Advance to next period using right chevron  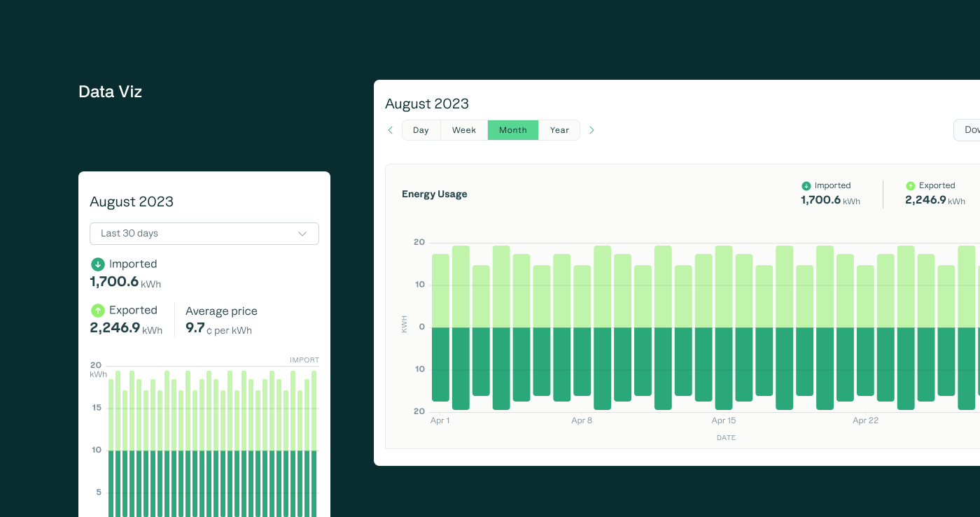point(591,130)
